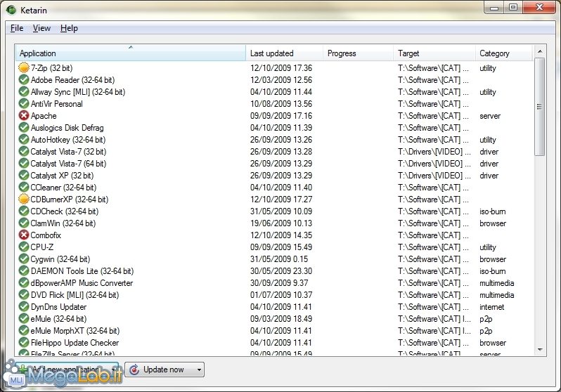
Task: Open the Update now dropdown arrow
Action: pos(199,370)
